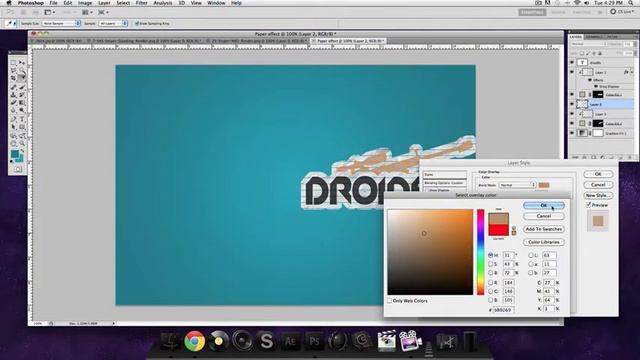
Task: Select the Gradient tool
Action: (x=22, y=102)
